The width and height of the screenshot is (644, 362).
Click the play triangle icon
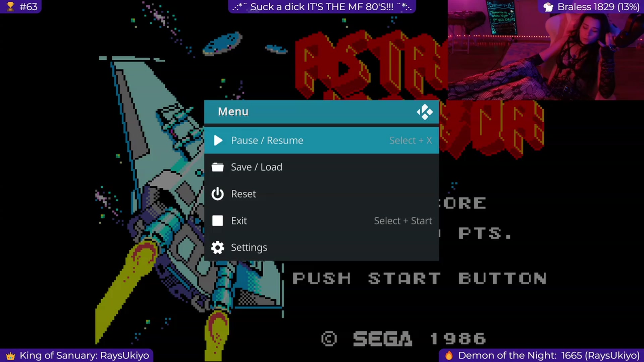218,140
